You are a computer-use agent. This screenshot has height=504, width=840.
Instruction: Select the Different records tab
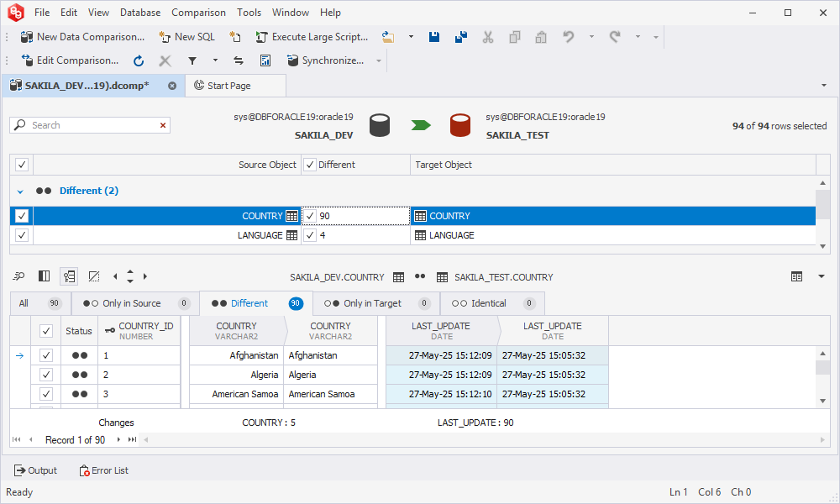pyautogui.click(x=256, y=303)
